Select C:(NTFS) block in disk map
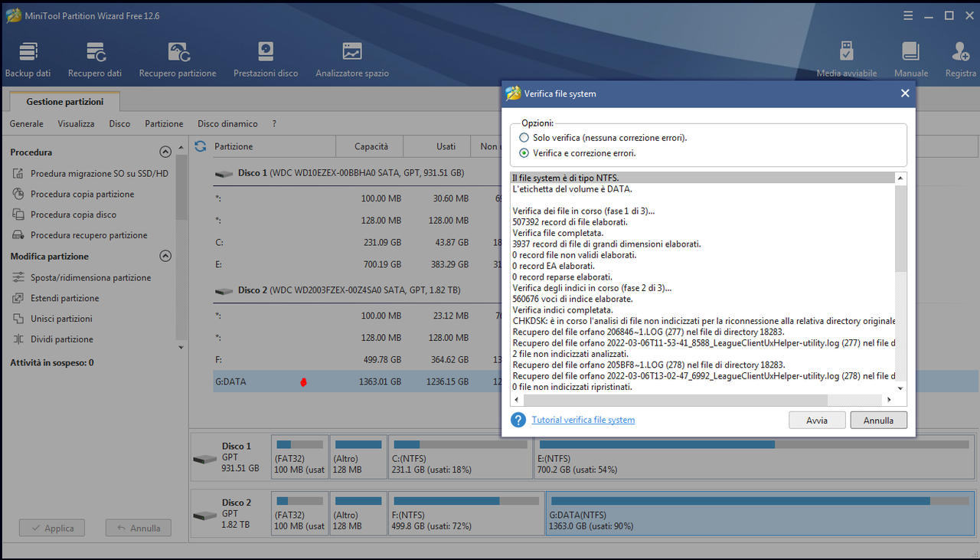980x560 pixels. click(x=462, y=457)
